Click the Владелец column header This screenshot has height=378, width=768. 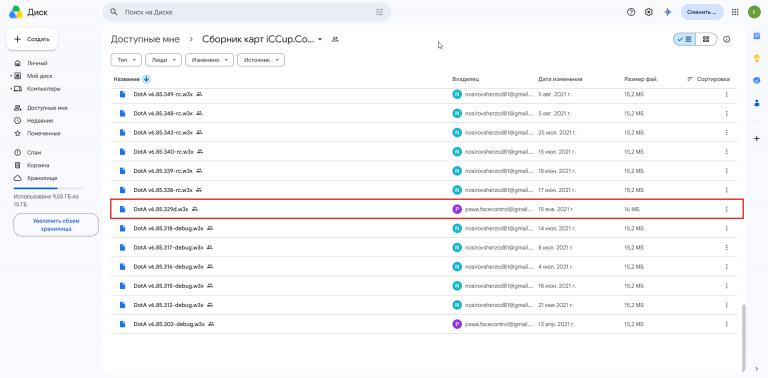pos(465,79)
